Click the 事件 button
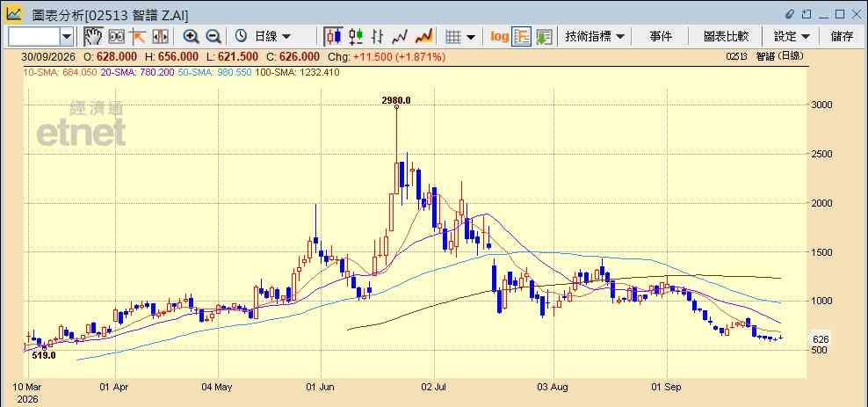This screenshot has height=407, width=868. [661, 37]
